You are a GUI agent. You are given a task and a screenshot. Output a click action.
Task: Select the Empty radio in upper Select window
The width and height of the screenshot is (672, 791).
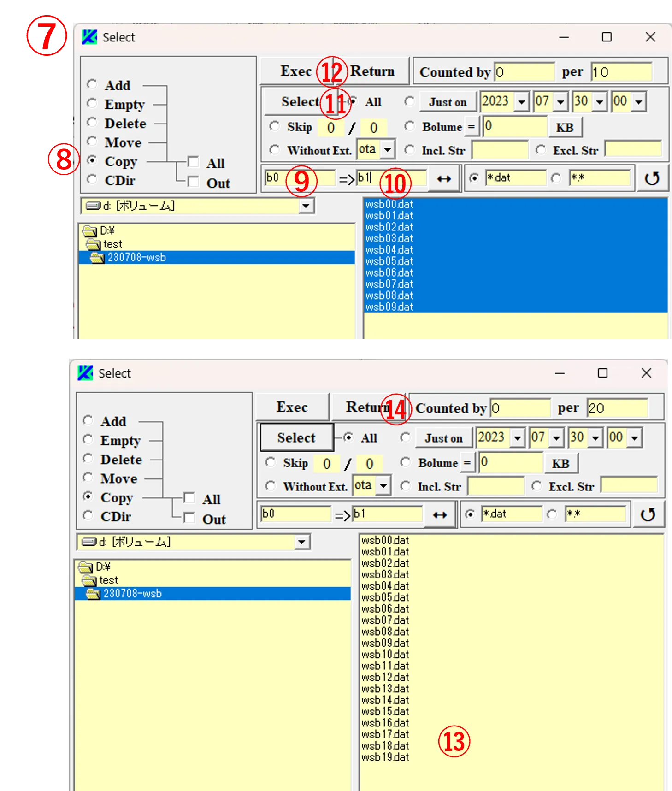[92, 103]
